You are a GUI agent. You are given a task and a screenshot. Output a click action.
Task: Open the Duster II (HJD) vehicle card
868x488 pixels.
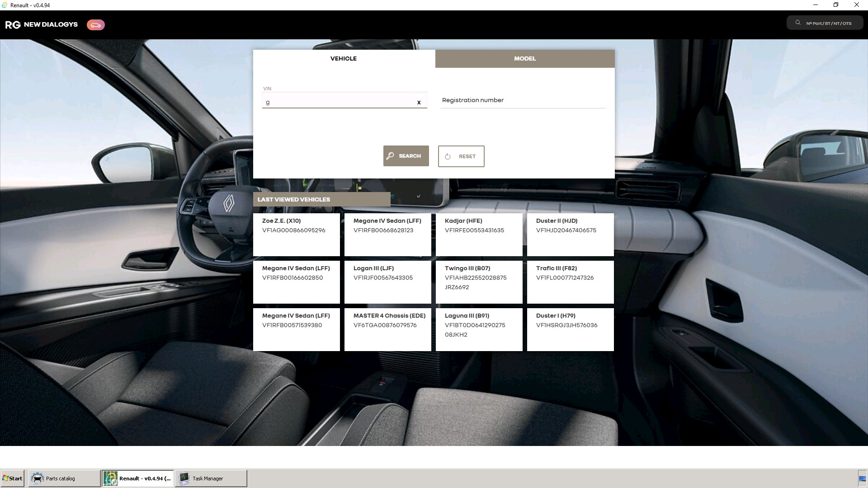click(x=571, y=235)
